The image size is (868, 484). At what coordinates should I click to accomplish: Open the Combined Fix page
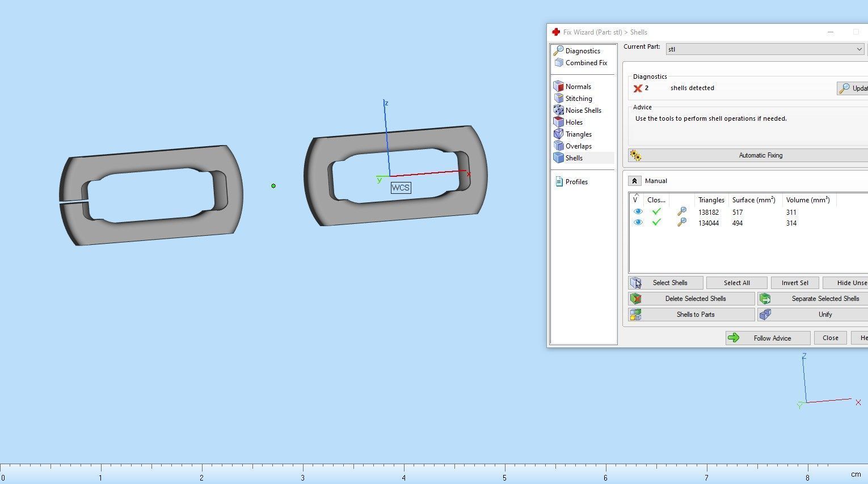[x=586, y=63]
